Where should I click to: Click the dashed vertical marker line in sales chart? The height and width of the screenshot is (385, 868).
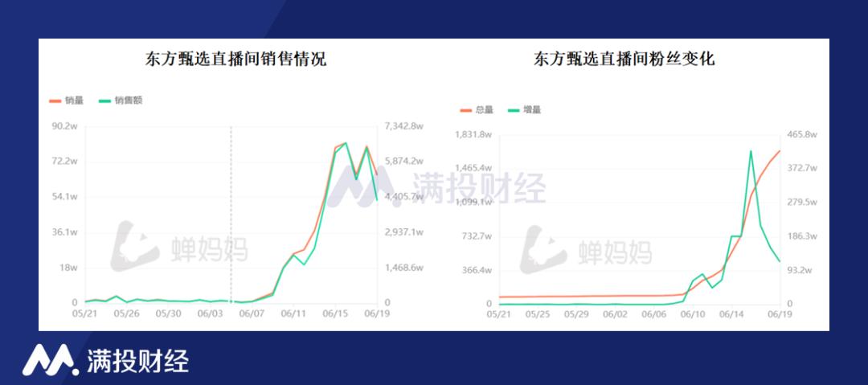tap(231, 215)
